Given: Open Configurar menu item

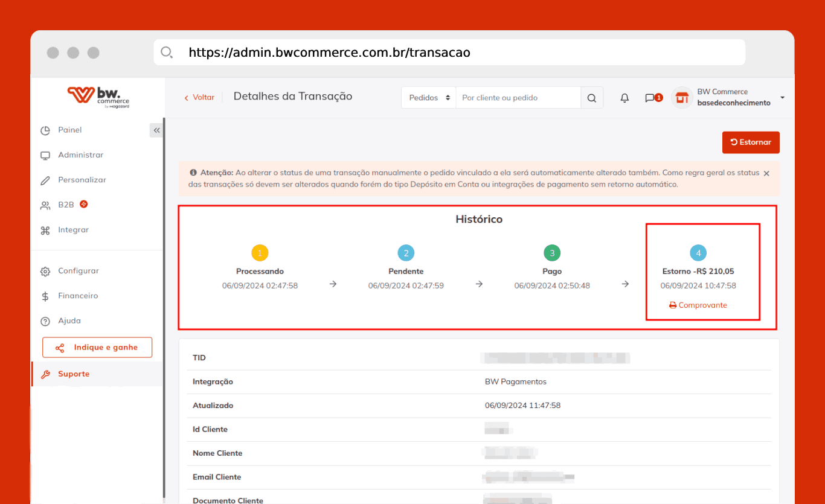Looking at the screenshot, I should click(x=79, y=271).
